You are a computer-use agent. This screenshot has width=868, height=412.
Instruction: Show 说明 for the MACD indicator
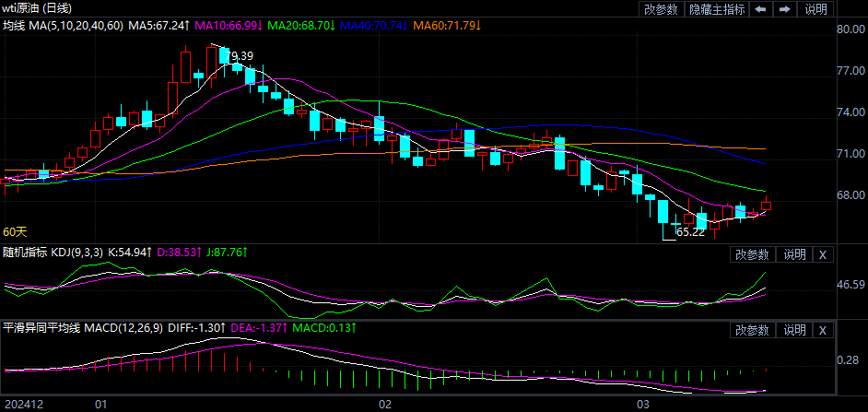click(x=793, y=330)
